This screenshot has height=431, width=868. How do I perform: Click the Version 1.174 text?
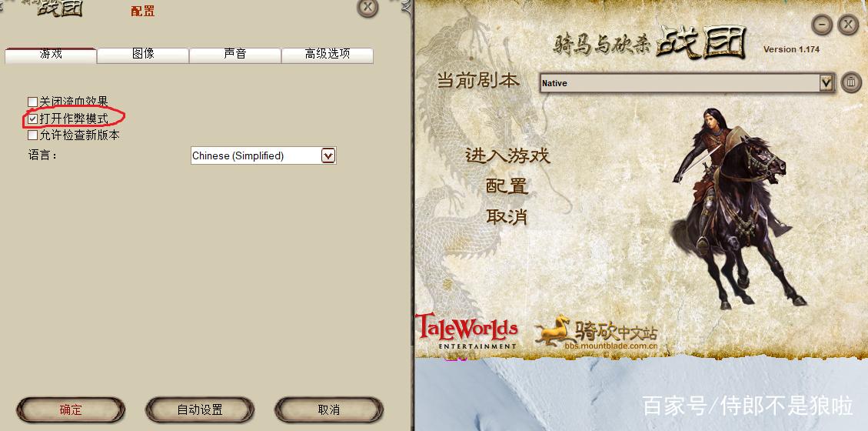tap(792, 49)
